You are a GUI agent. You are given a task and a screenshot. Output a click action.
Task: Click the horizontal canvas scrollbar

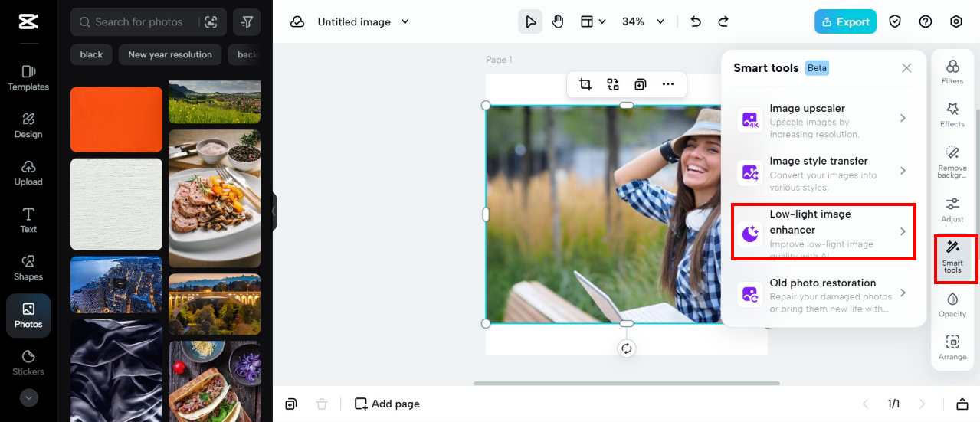[x=627, y=383]
